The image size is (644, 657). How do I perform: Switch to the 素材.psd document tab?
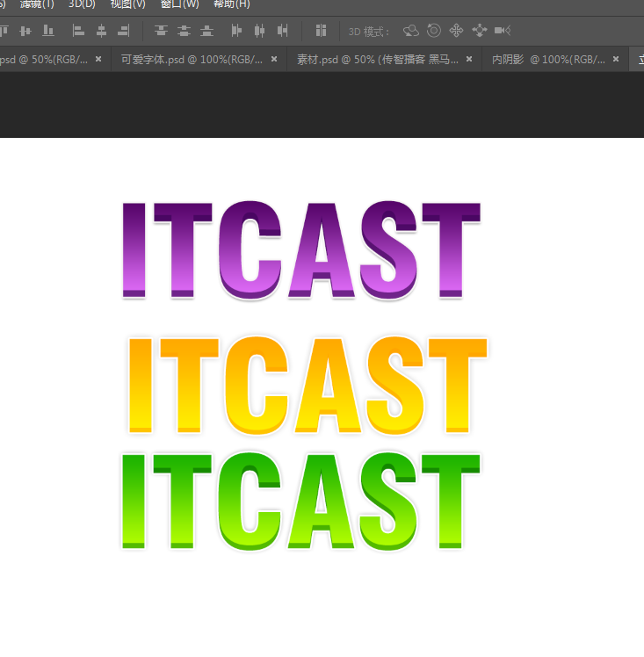pyautogui.click(x=378, y=59)
